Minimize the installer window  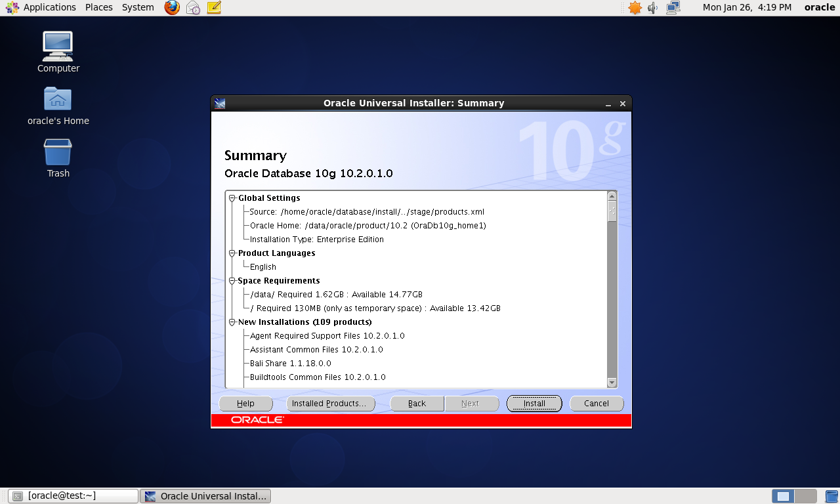coord(608,104)
